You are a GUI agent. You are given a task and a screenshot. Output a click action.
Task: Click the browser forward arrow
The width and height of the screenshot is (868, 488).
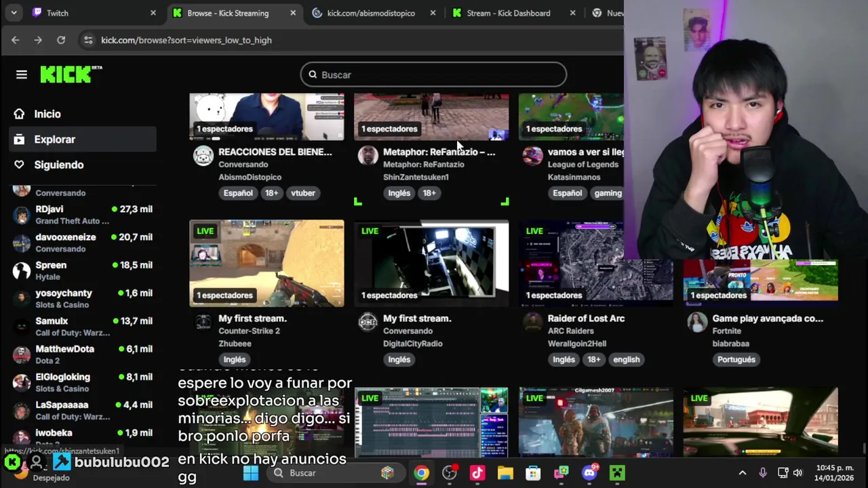pos(38,40)
